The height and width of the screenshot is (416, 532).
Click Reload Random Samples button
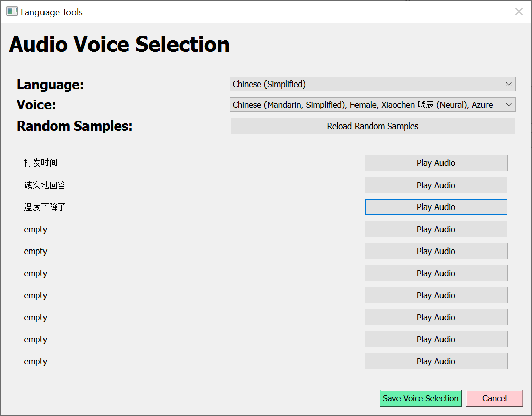[372, 126]
